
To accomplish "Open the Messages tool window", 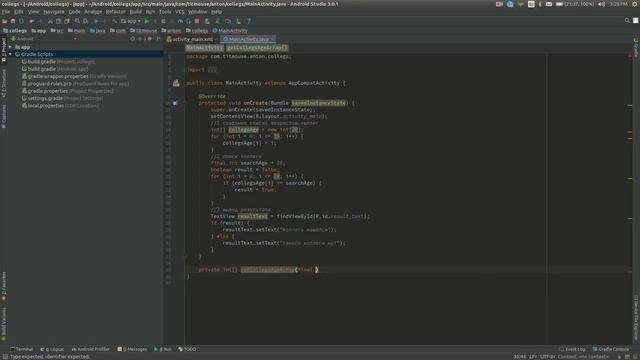I will tap(132, 349).
